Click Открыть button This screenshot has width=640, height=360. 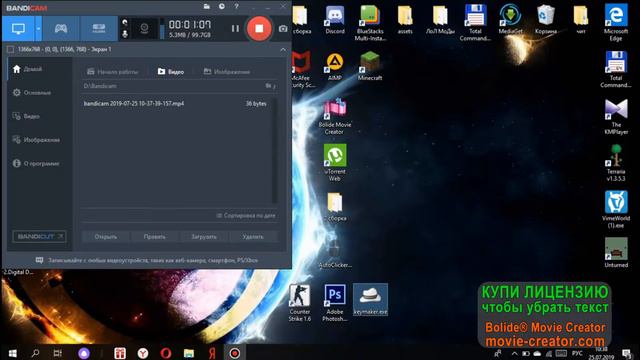(106, 237)
